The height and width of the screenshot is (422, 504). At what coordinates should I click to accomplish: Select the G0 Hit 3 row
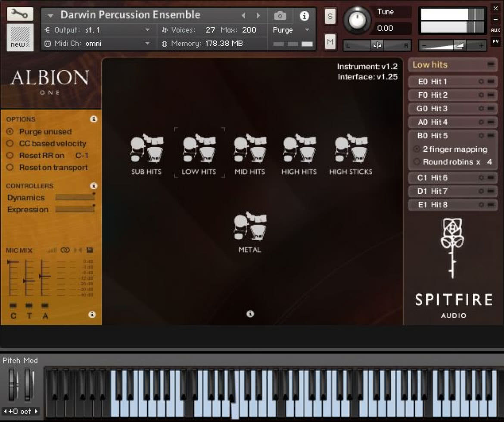[453, 108]
